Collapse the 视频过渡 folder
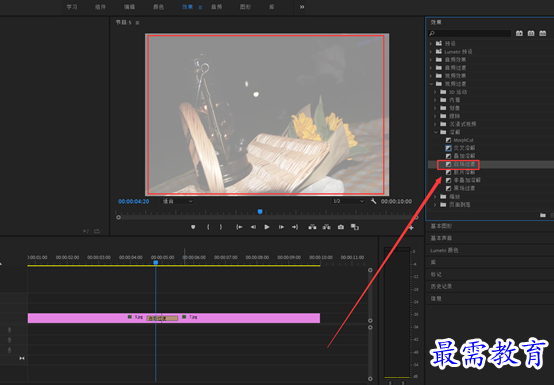Viewport: 554px width, 385px height. 431,84
